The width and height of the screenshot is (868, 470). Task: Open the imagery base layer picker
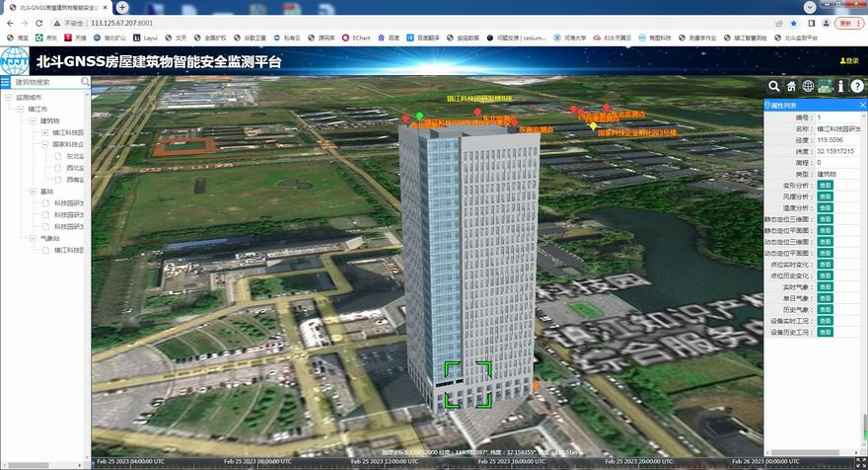(x=826, y=86)
